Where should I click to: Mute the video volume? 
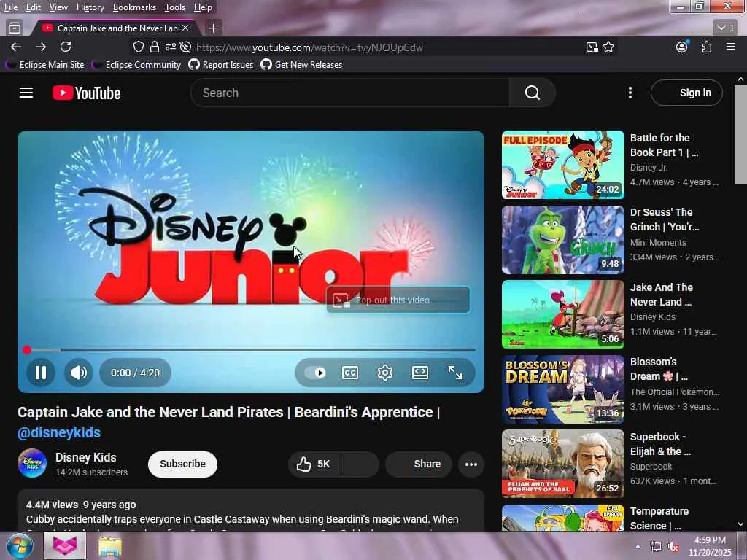79,373
